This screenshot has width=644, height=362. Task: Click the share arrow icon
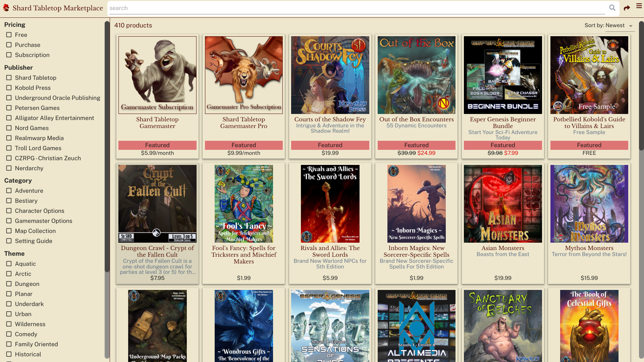627,8
